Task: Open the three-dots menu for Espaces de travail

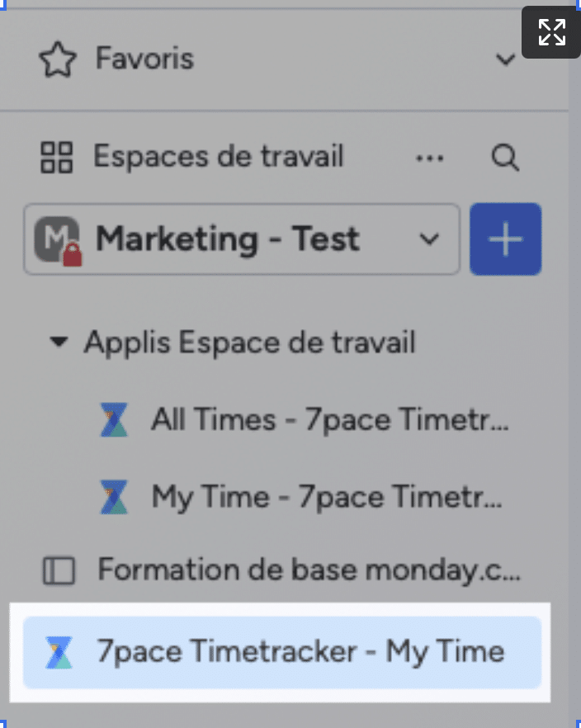Action: (x=429, y=158)
